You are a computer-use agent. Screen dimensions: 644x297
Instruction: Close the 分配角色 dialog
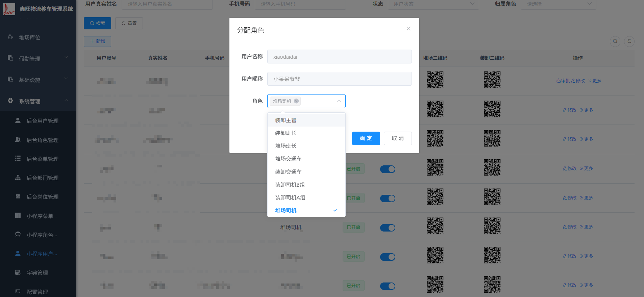pos(409,29)
